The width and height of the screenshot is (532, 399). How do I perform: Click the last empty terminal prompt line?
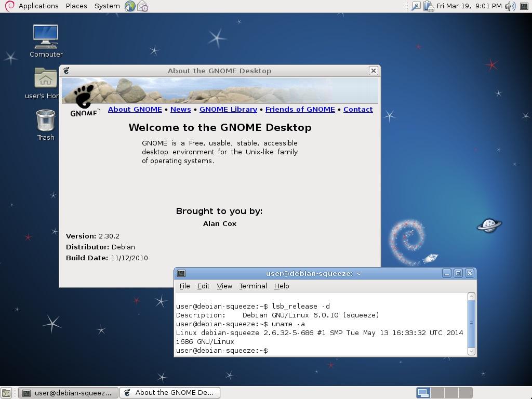pyautogui.click(x=222, y=351)
